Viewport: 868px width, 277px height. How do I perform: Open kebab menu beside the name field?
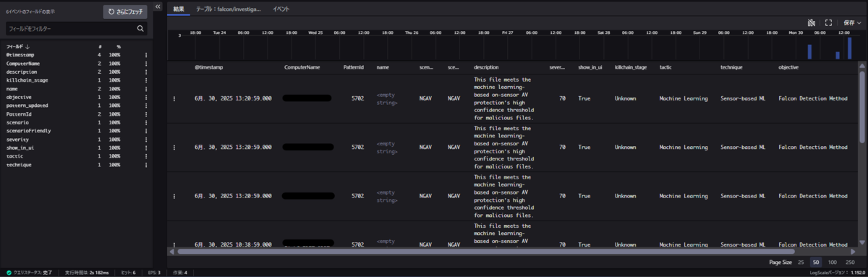coord(146,89)
